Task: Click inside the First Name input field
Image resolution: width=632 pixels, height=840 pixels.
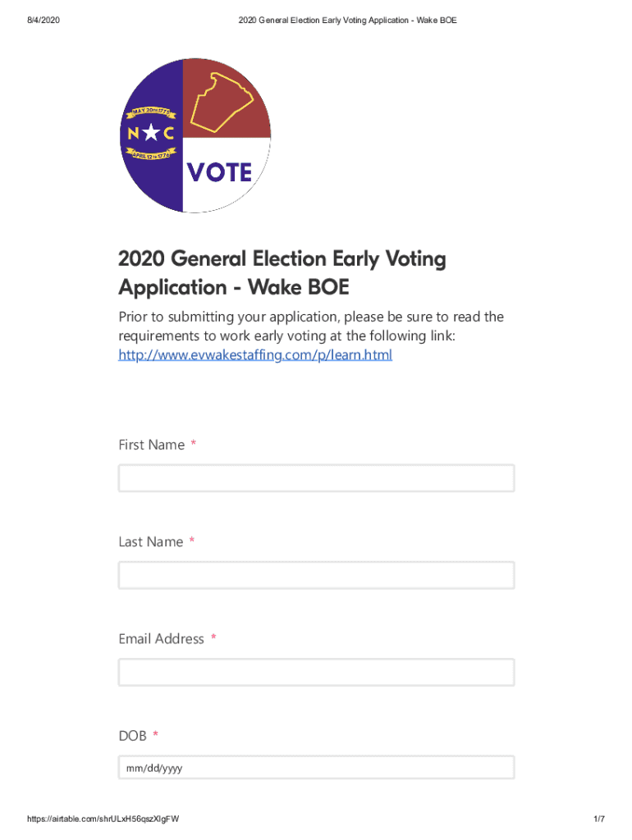Action: 316,477
